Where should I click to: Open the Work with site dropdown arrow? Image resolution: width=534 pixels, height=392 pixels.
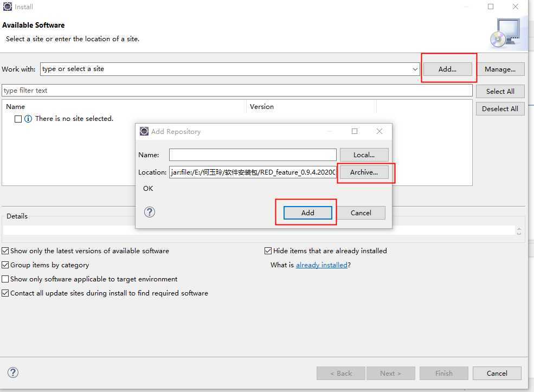click(x=415, y=69)
